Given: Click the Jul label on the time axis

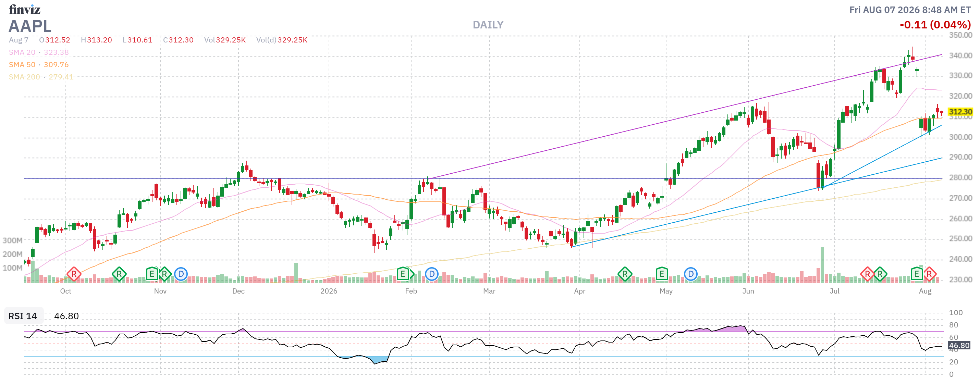Looking at the screenshot, I should [x=835, y=291].
